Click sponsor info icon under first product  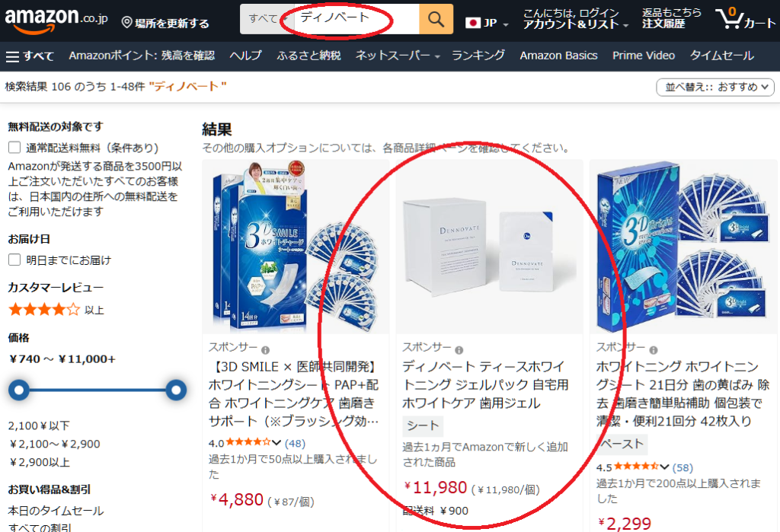[x=266, y=350]
